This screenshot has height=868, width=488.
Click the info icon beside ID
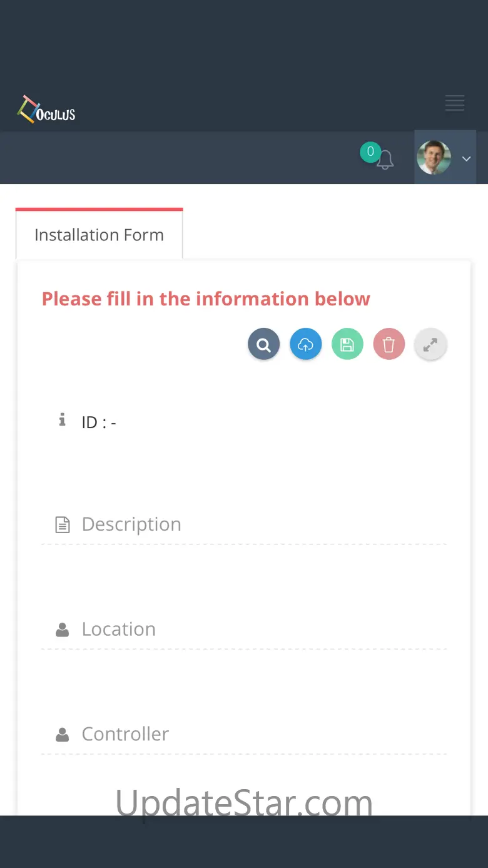pyautogui.click(x=62, y=419)
